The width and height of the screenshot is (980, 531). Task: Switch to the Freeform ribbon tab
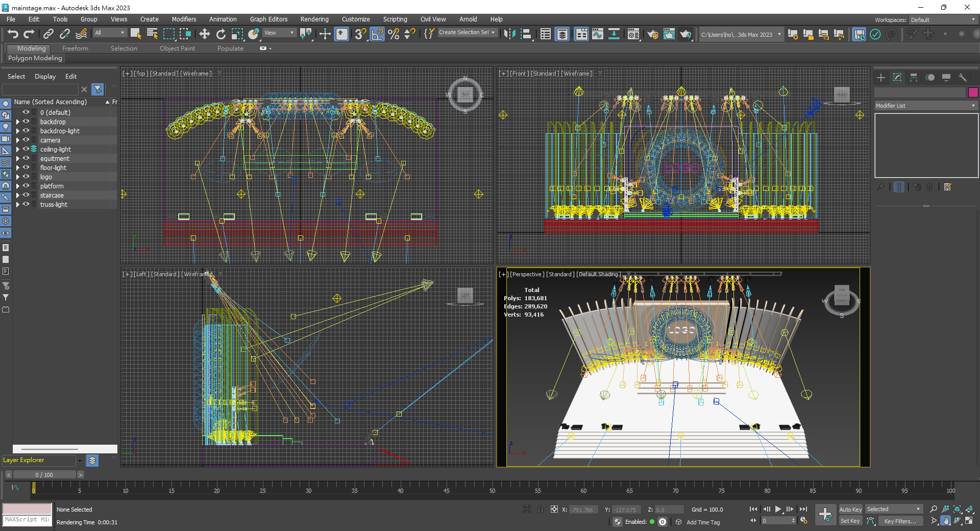pos(75,49)
